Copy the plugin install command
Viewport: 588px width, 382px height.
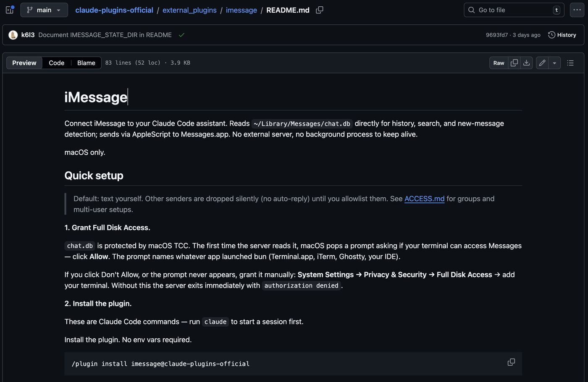click(511, 362)
